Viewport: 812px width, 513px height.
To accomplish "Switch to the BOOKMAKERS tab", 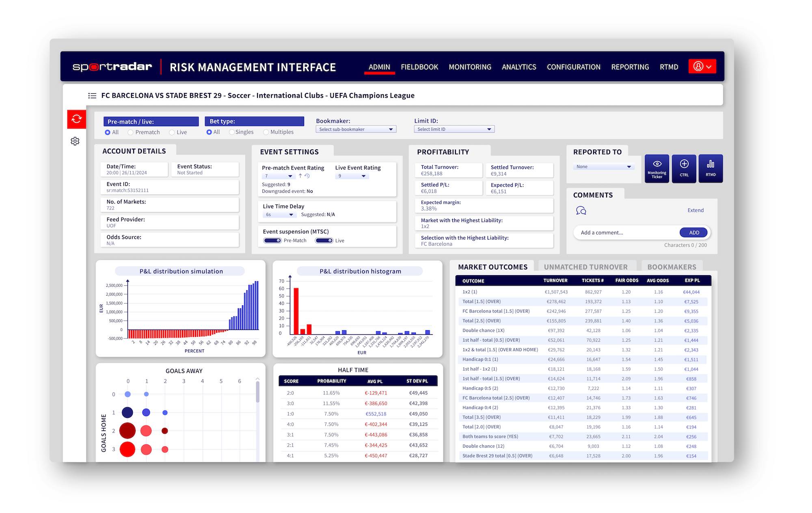I will click(x=672, y=267).
